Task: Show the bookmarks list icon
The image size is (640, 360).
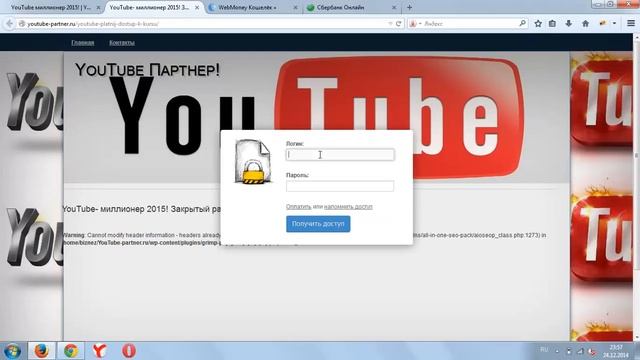Action: 552,24
